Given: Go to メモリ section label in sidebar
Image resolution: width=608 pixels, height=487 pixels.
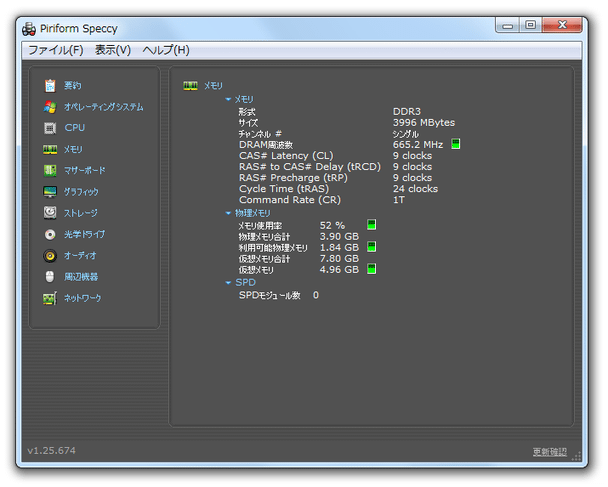Looking at the screenshot, I should click(x=73, y=150).
